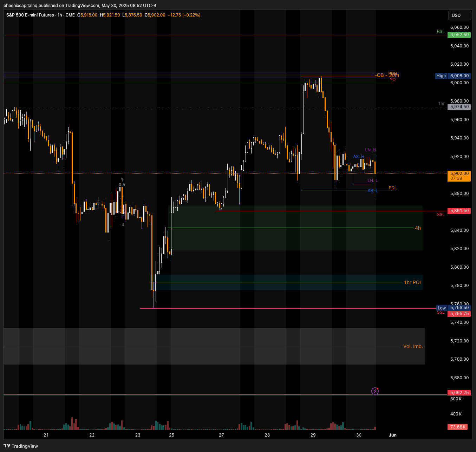476x452 pixels.
Task: Click date 23 on the time axis
Action: click(138, 435)
